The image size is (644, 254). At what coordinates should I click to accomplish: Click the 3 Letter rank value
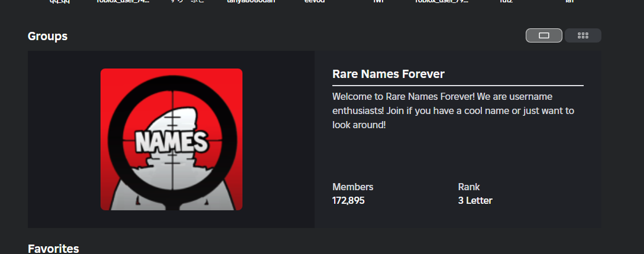point(475,201)
